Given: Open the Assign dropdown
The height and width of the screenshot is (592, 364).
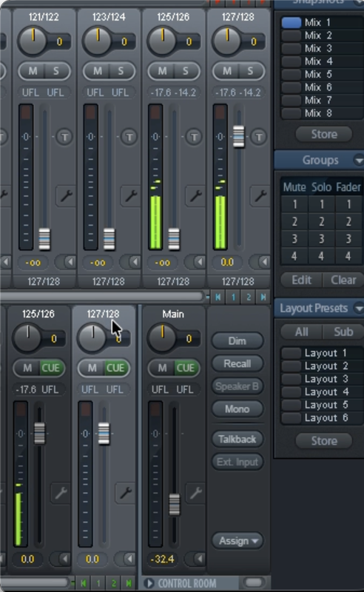Looking at the screenshot, I should point(237,541).
